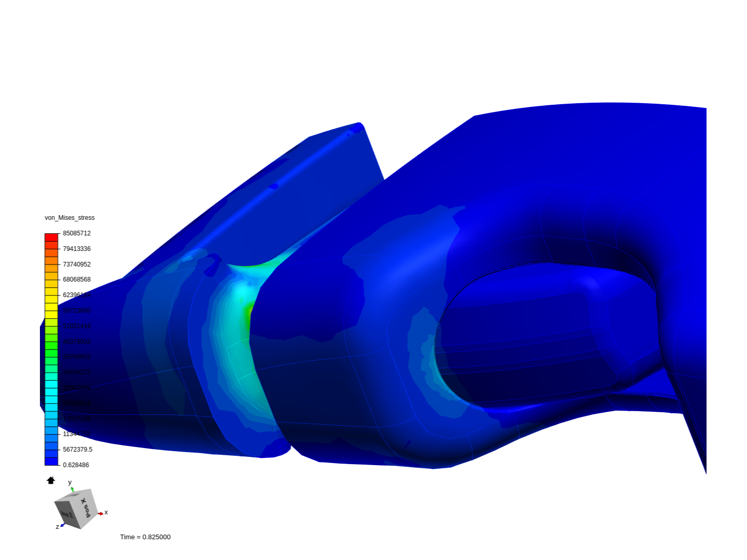Click the maximum legend value 85085712
Screen dimensions: 747x560
[77, 233]
